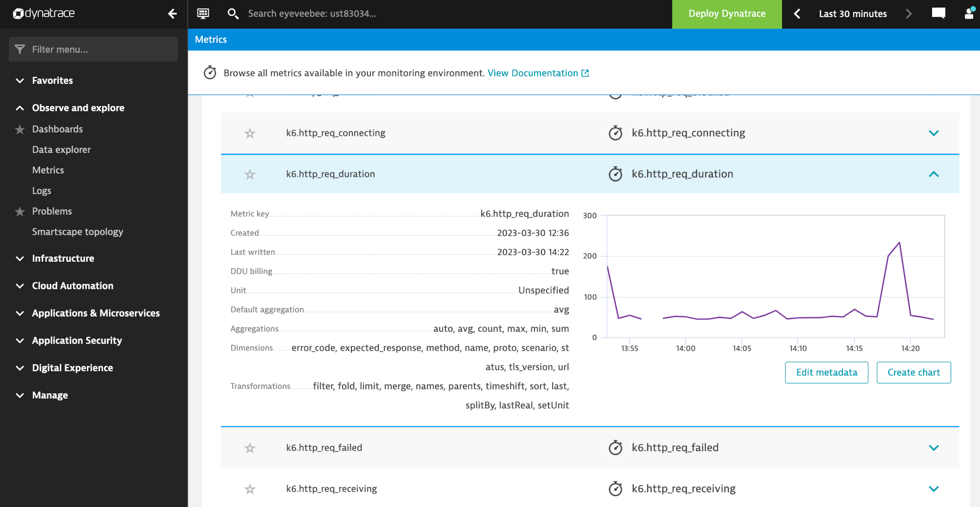Click the filter funnel icon in Filter menu
Screen dimensions: 980x507
[x=19, y=49]
